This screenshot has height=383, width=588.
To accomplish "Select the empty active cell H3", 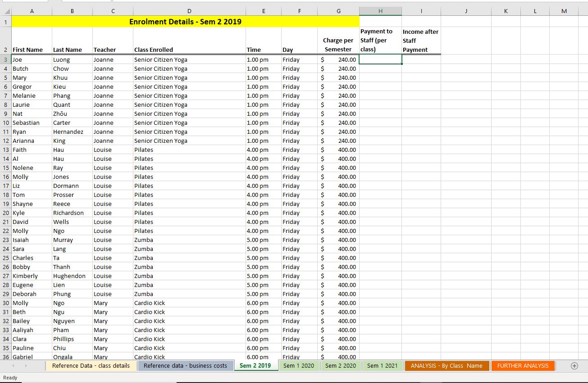I will point(380,59).
